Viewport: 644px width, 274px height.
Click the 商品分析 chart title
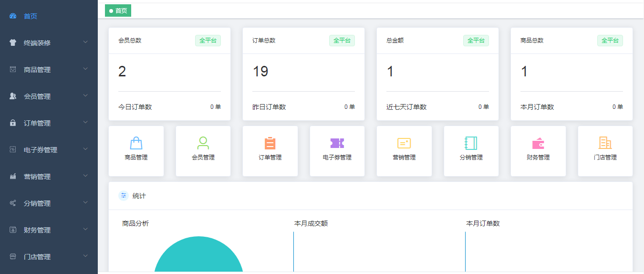[x=135, y=223]
